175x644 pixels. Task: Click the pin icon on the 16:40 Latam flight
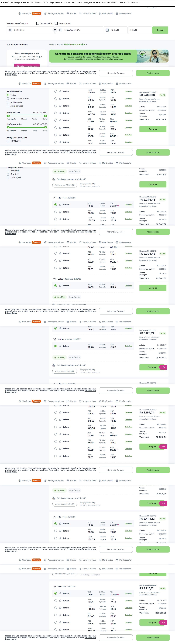pyautogui.click(x=60, y=328)
